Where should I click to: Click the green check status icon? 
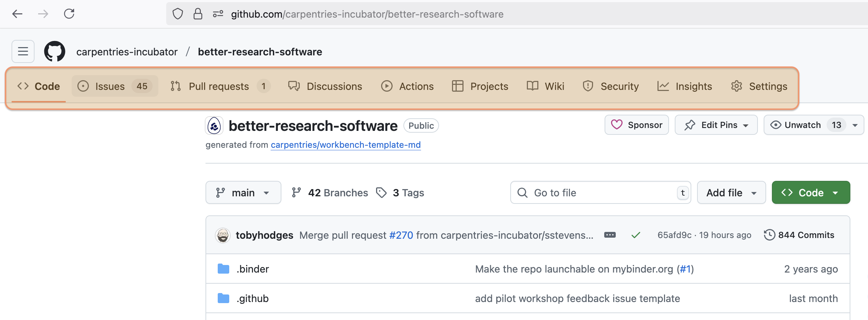coord(636,235)
